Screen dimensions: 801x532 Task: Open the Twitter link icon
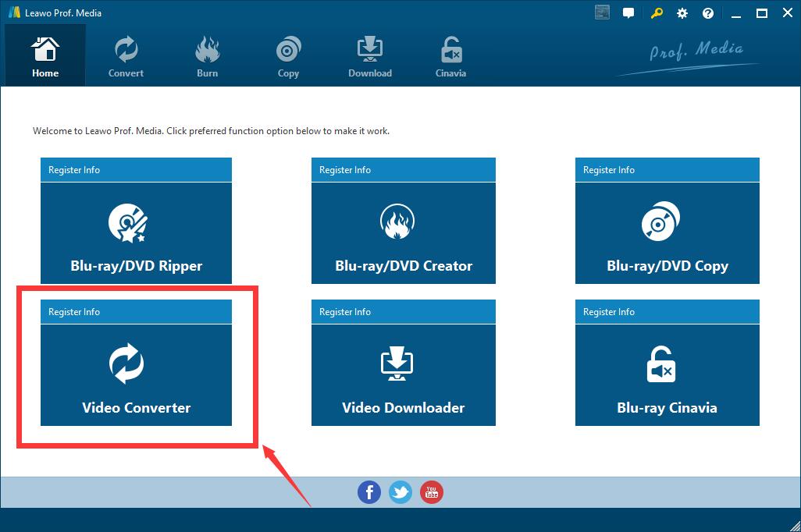pyautogui.click(x=400, y=492)
